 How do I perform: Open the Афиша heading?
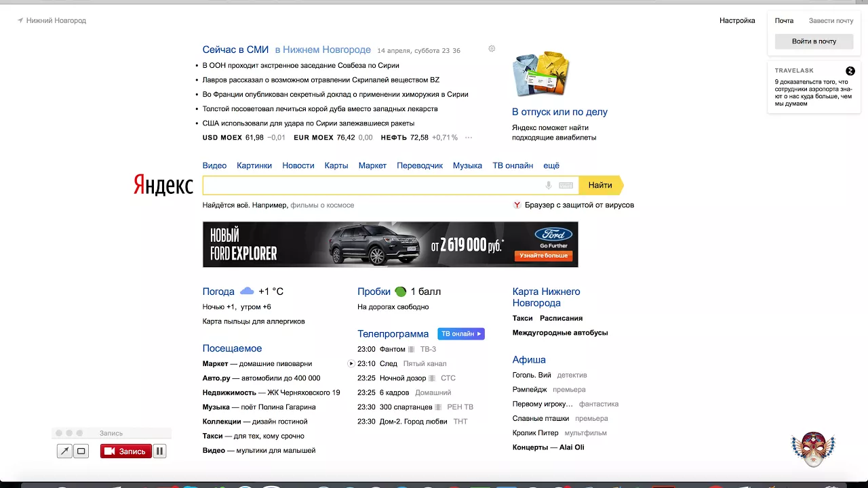coord(529,360)
